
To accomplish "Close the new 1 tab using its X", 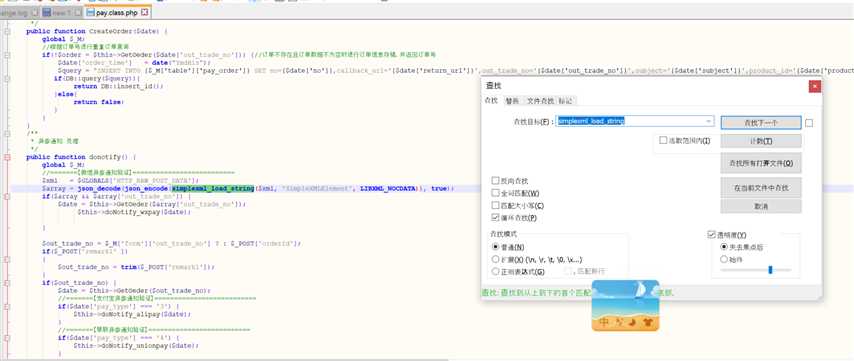I will pos(78,12).
